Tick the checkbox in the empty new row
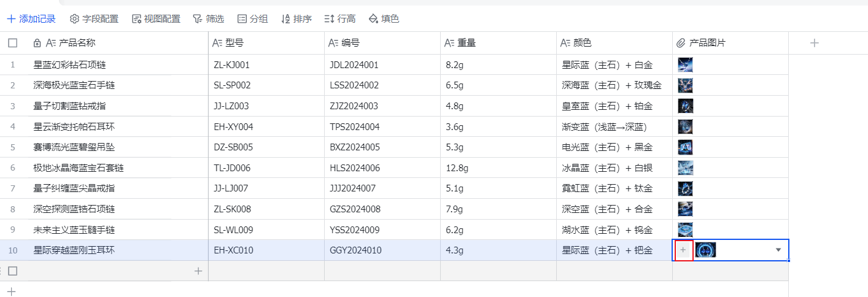 (x=13, y=271)
